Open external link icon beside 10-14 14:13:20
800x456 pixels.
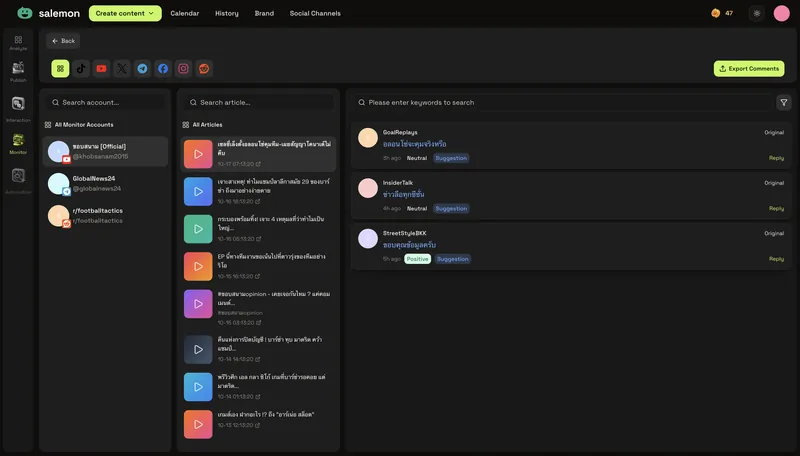[x=258, y=359]
